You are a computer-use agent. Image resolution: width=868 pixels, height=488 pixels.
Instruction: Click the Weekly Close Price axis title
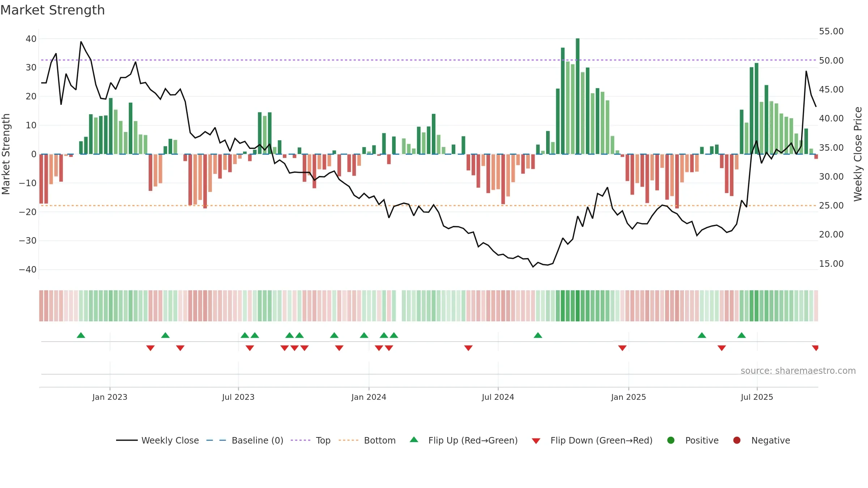coord(858,154)
